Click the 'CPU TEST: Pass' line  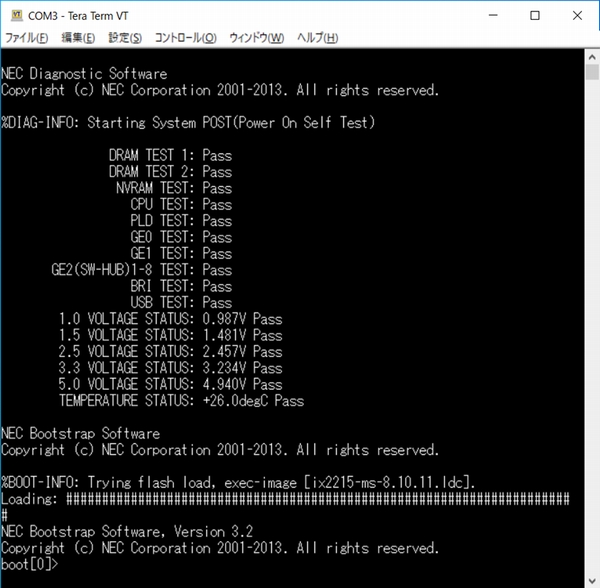tap(181, 205)
